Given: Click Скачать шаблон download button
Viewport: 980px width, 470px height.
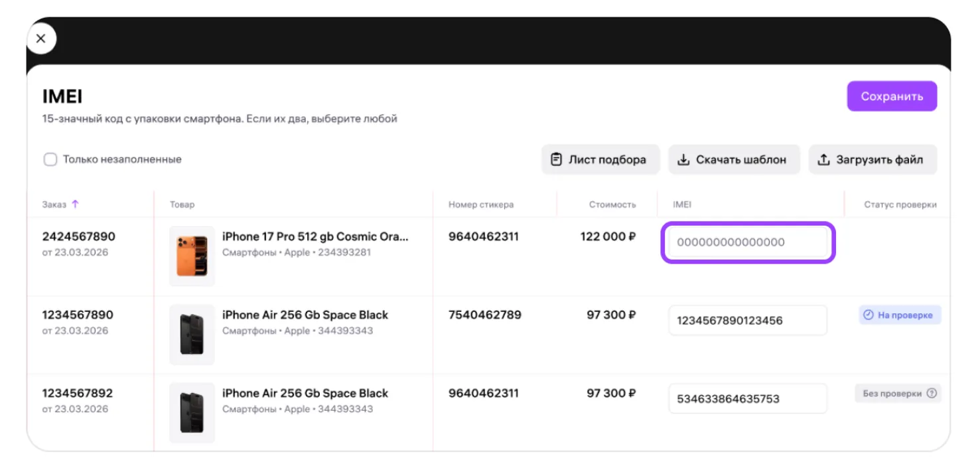Looking at the screenshot, I should point(733,159).
